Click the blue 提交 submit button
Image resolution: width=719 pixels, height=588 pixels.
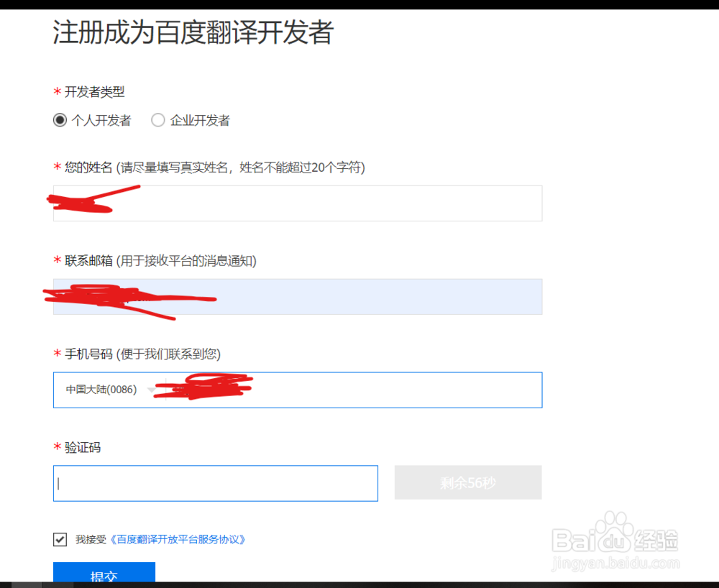point(104,572)
